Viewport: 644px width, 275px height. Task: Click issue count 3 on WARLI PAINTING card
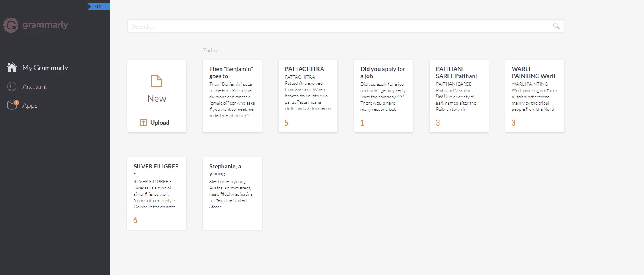point(513,123)
